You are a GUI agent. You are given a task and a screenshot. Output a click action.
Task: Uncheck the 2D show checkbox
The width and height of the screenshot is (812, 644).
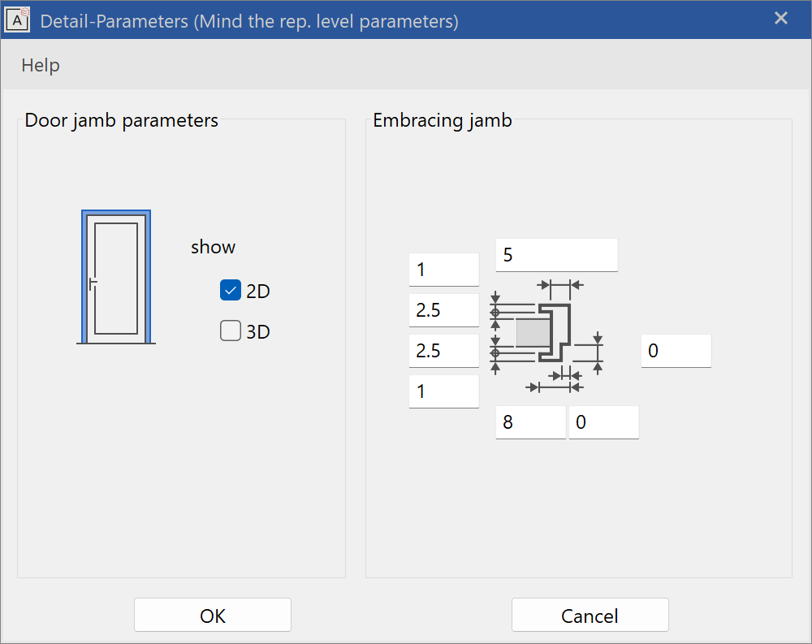(x=231, y=291)
